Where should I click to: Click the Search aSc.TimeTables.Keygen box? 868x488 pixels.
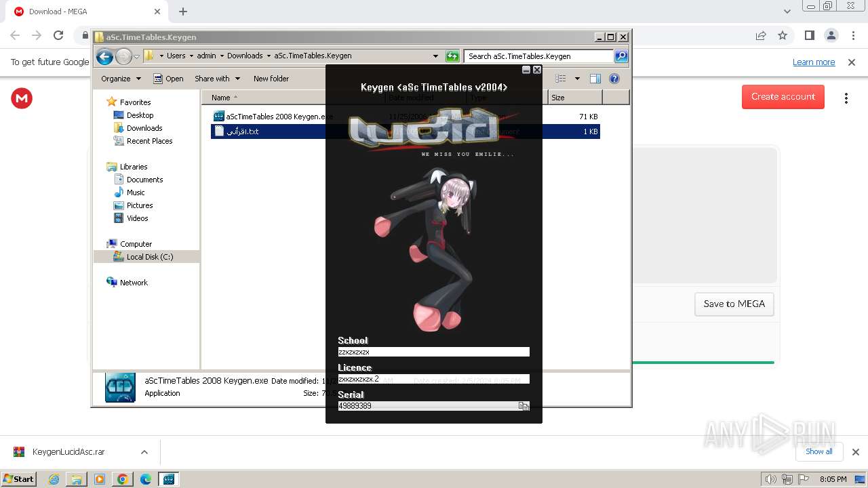(x=539, y=56)
